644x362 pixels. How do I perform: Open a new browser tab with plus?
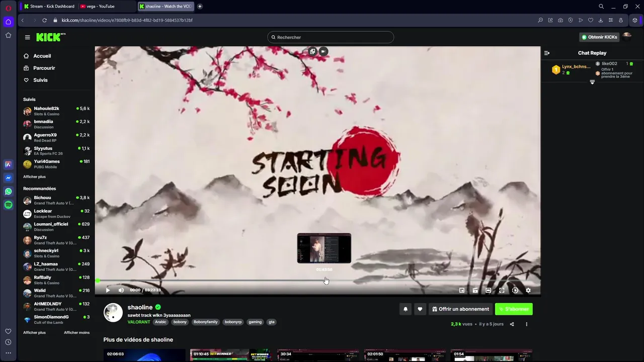[x=200, y=6]
